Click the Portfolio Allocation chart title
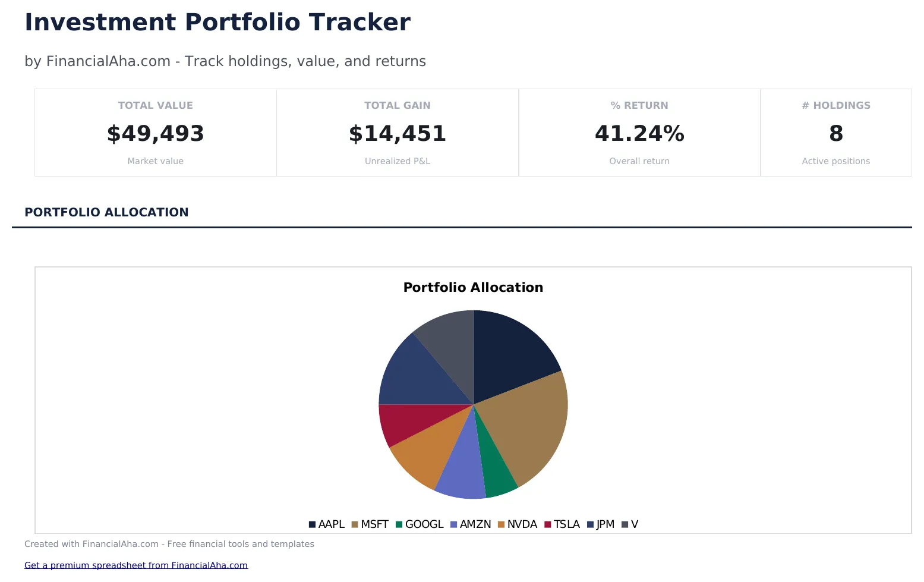Screen dimensions: 924x582 [473, 287]
